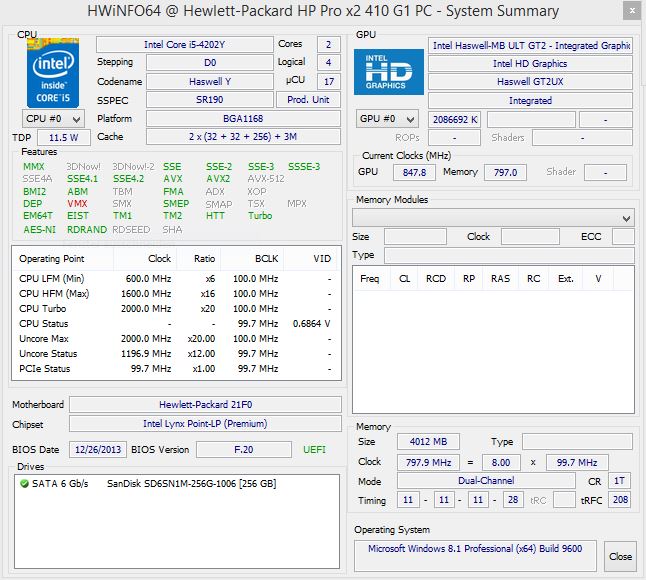Click the Logical count field showing 4

pyautogui.click(x=328, y=63)
